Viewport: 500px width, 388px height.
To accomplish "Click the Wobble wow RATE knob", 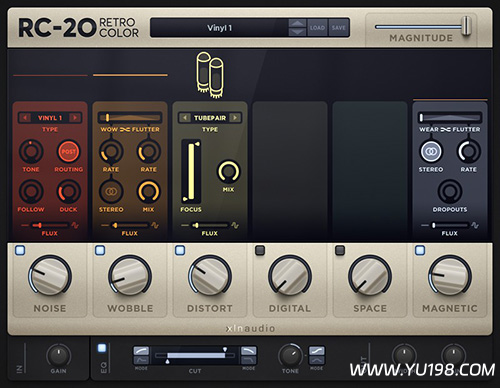I will pos(111,152).
